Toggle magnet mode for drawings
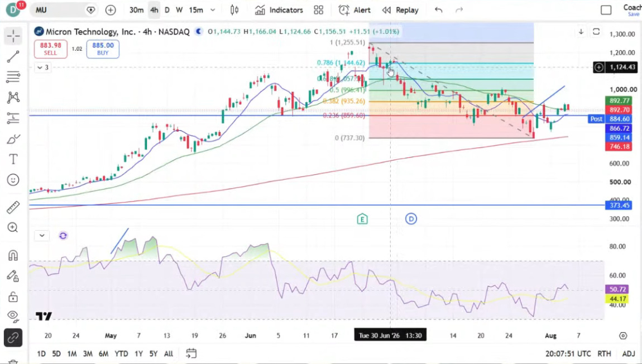The image size is (642, 364). (x=13, y=256)
